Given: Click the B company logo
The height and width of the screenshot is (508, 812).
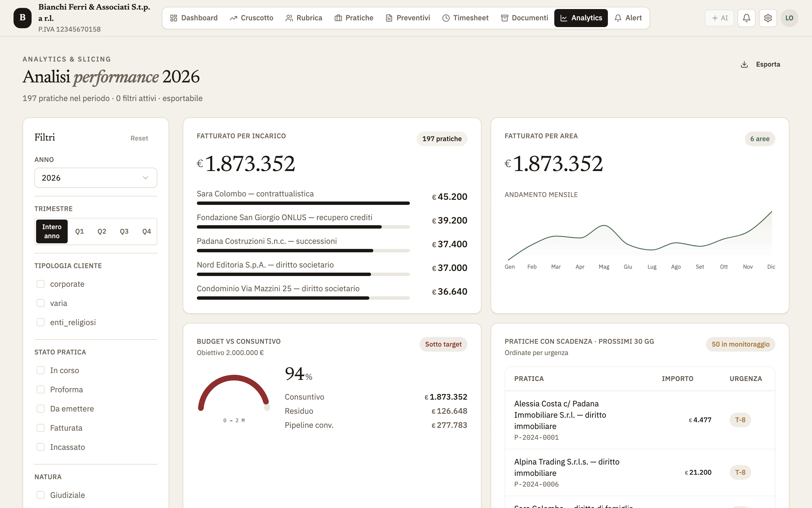Looking at the screenshot, I should [x=23, y=18].
